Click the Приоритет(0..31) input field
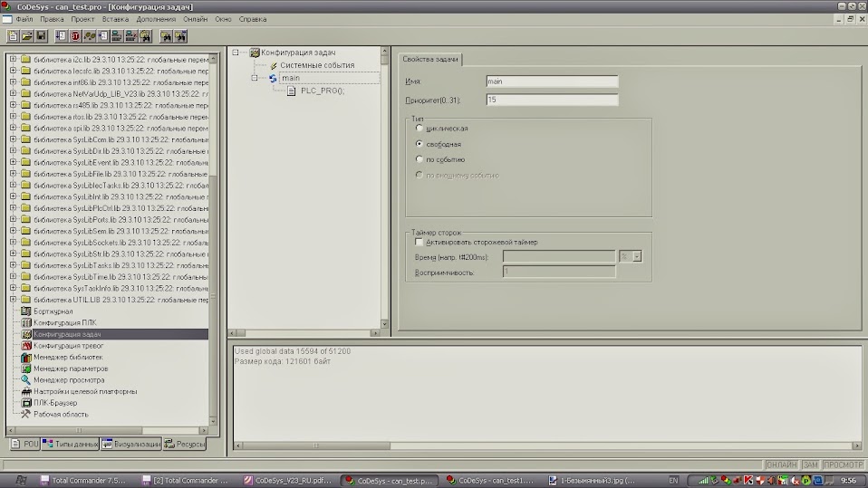Viewport: 868px width, 488px height. pos(552,100)
